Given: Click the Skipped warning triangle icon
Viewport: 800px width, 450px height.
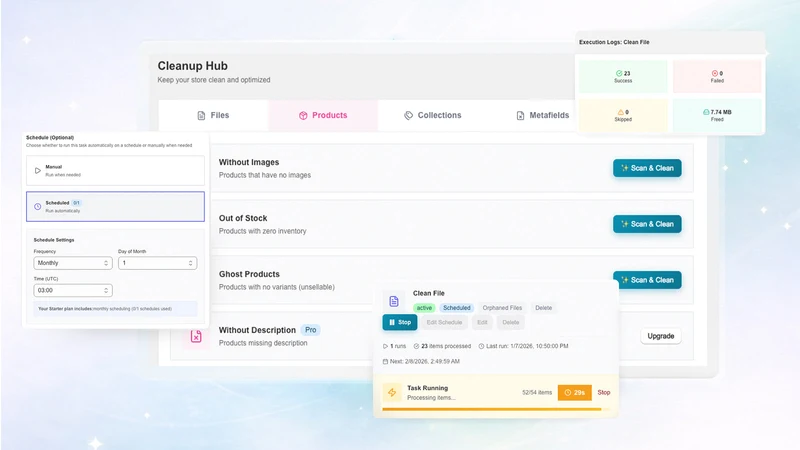Looking at the screenshot, I should 620,112.
